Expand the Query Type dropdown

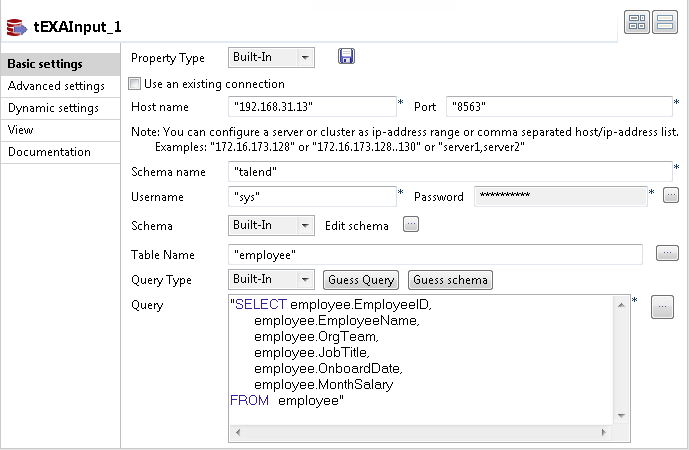coord(271,280)
